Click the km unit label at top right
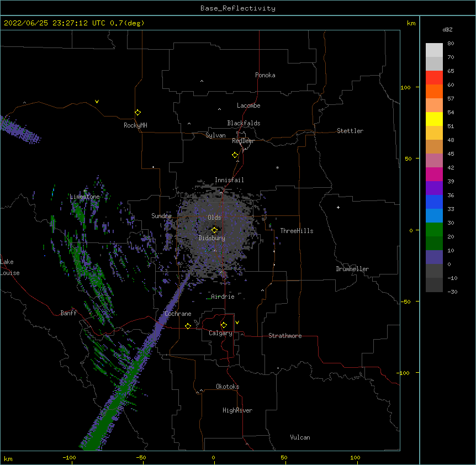Viewport: 476px width, 465px height. (411, 23)
